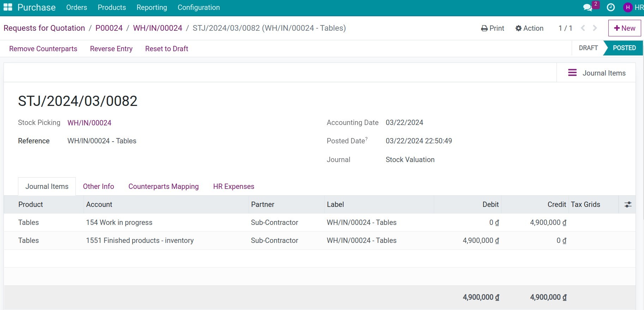Open the Configuration menu
Viewport: 644px width, 310px height.
(x=199, y=7)
